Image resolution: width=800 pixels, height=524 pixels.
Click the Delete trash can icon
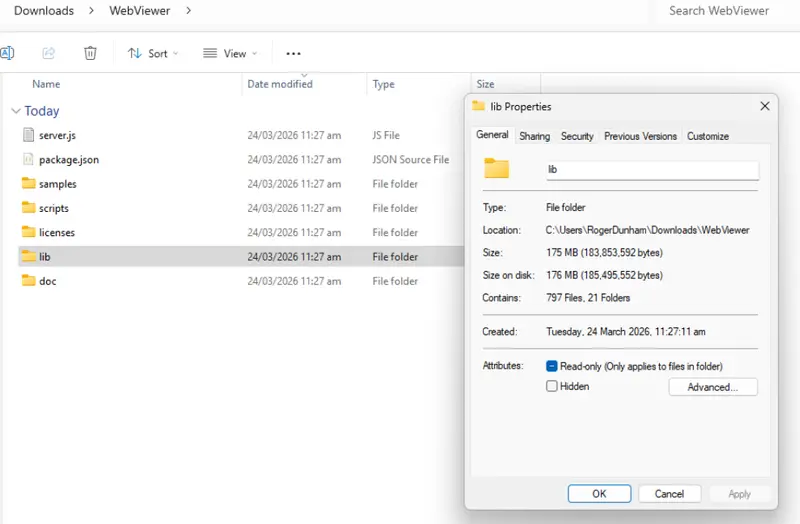(90, 53)
